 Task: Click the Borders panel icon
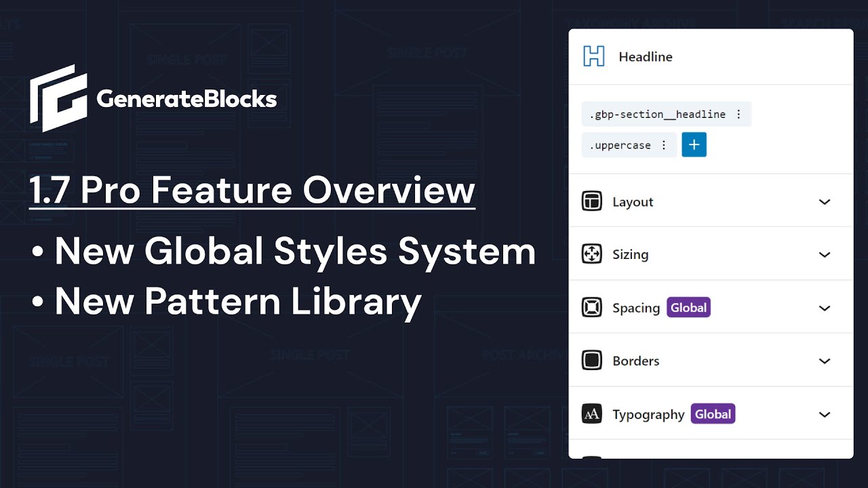(592, 361)
